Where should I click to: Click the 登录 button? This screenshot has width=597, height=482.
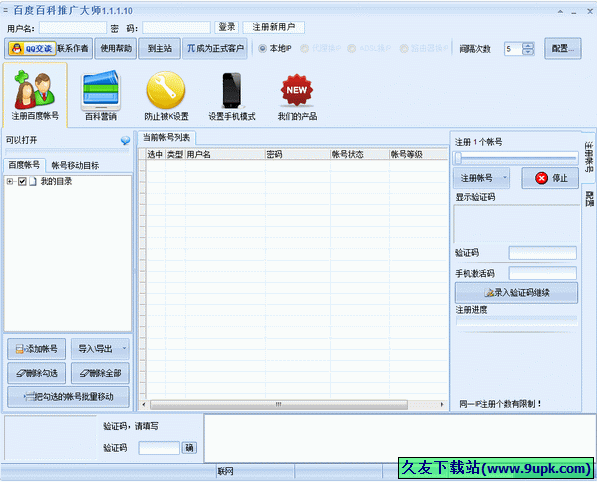(227, 27)
